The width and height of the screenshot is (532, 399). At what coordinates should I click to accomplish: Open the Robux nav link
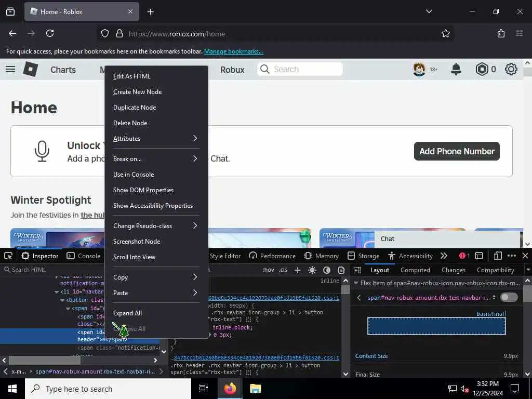[x=232, y=70]
